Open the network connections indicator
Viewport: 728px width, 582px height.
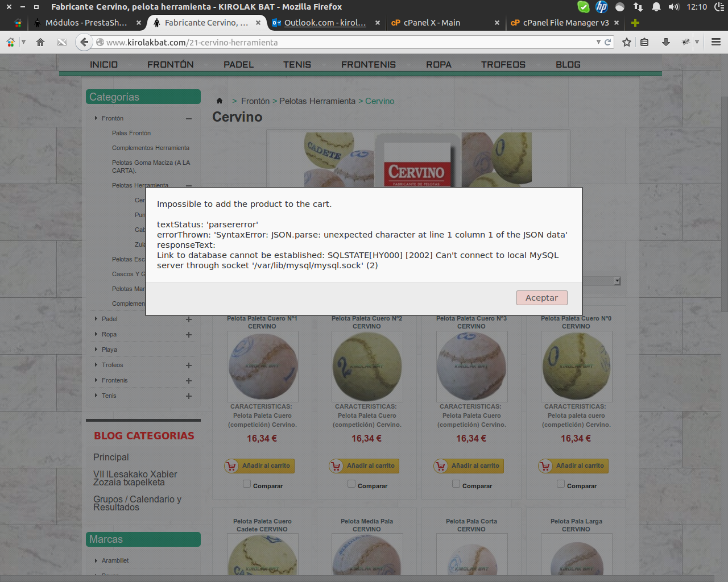click(x=638, y=7)
